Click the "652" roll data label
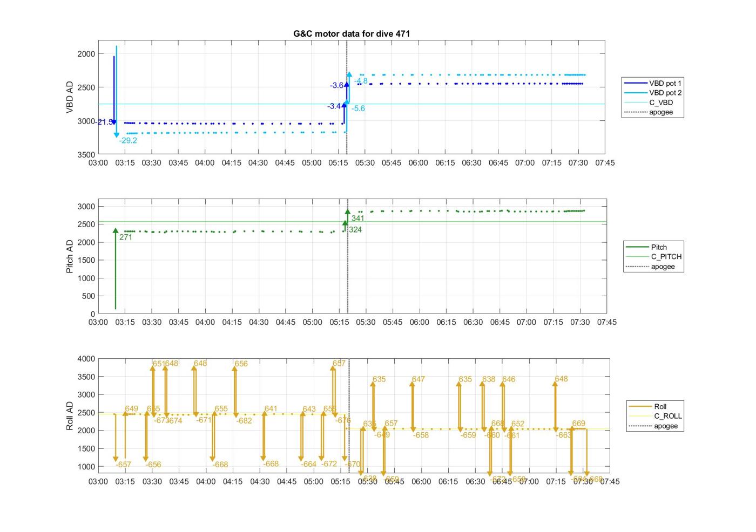 pos(518,424)
